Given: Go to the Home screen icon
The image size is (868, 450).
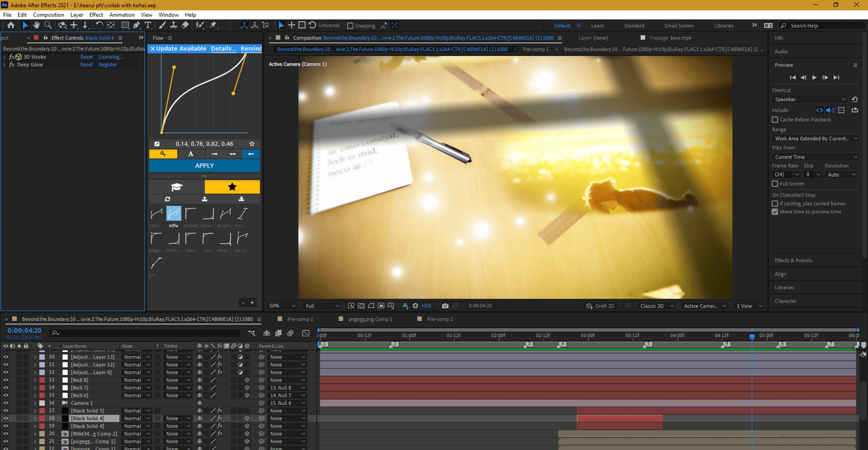Looking at the screenshot, I should (11, 25).
